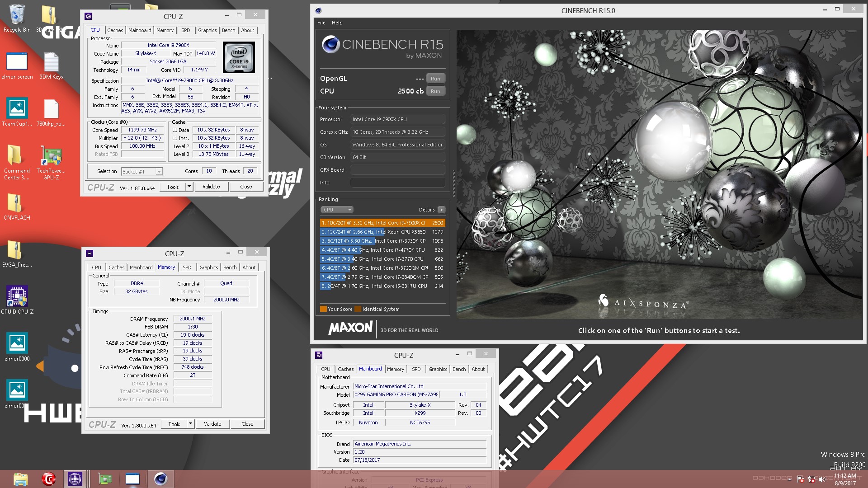Click the GFX Board field in Cinebench

398,170
